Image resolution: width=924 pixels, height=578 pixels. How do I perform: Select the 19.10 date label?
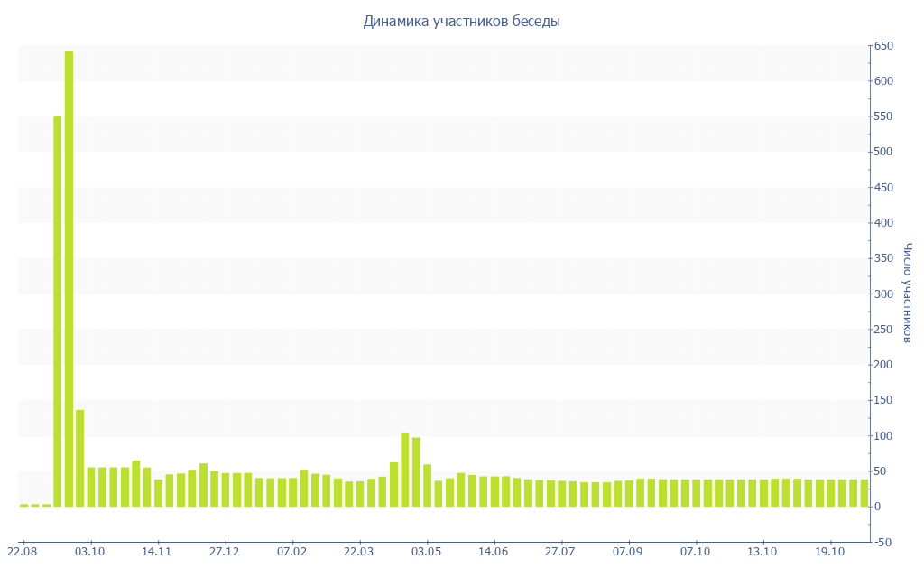(x=829, y=551)
